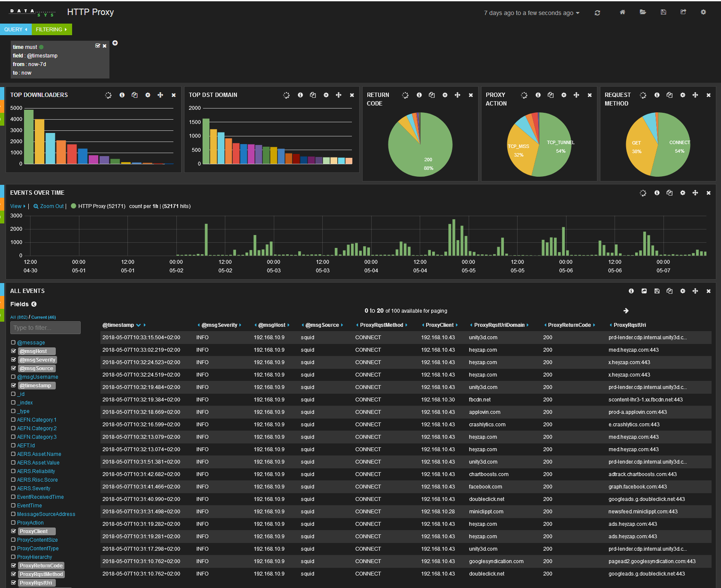Select the HTTP Proxy green legend dot
Viewport: 721px width, 588px height.
(73, 206)
